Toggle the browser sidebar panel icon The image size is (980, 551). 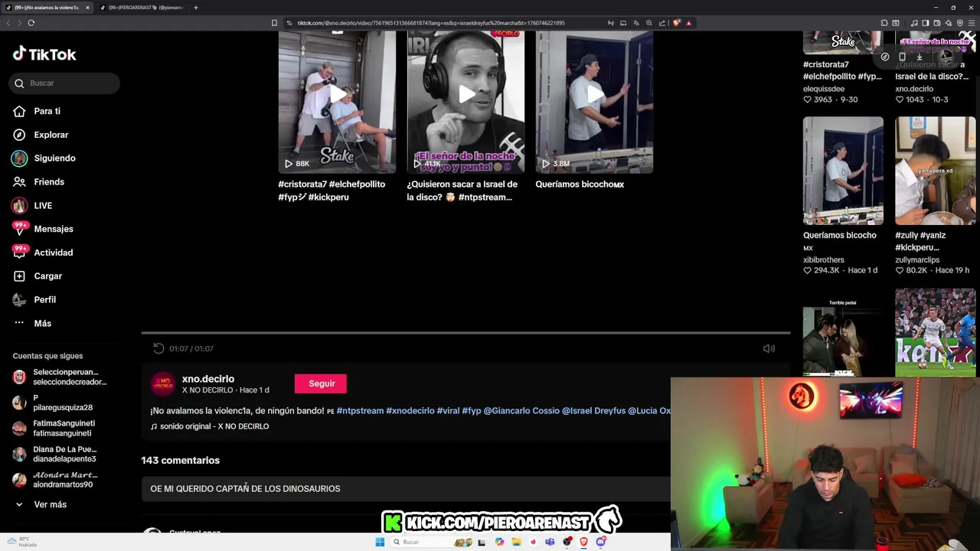coord(926,23)
